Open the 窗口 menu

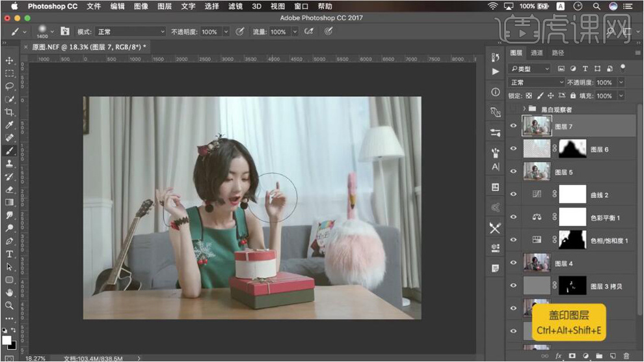[x=301, y=6]
